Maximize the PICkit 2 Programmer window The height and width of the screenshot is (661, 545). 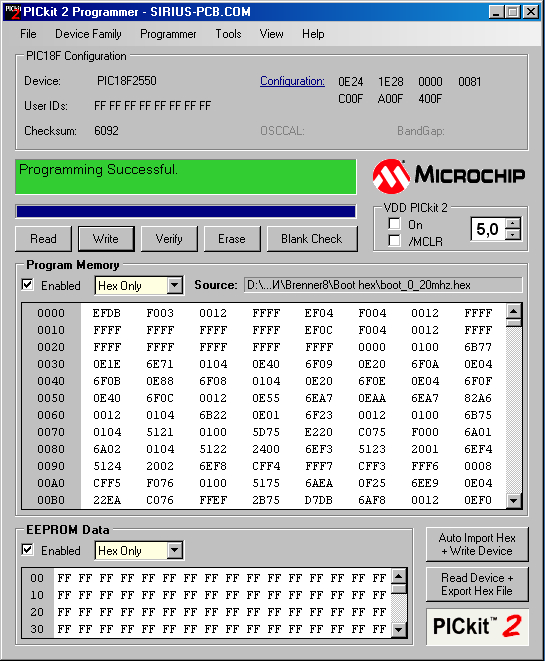(x=513, y=12)
